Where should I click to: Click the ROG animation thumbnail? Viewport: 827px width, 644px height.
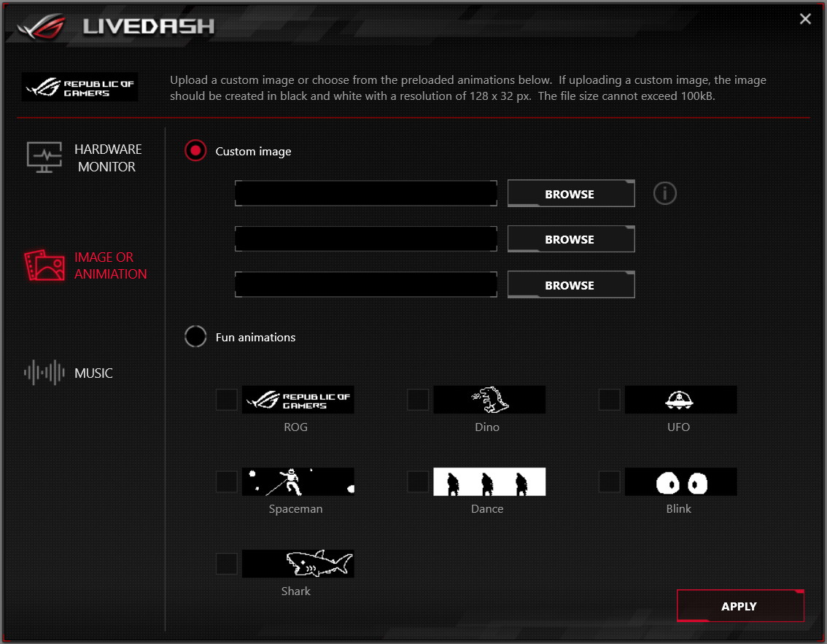298,400
